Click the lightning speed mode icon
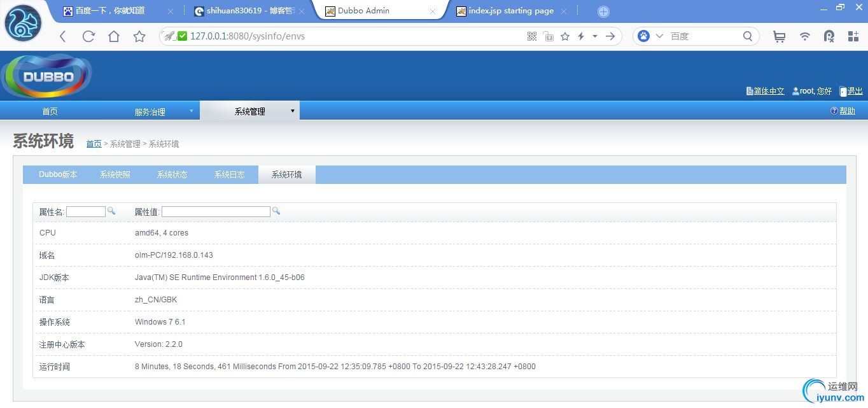 coord(581,36)
